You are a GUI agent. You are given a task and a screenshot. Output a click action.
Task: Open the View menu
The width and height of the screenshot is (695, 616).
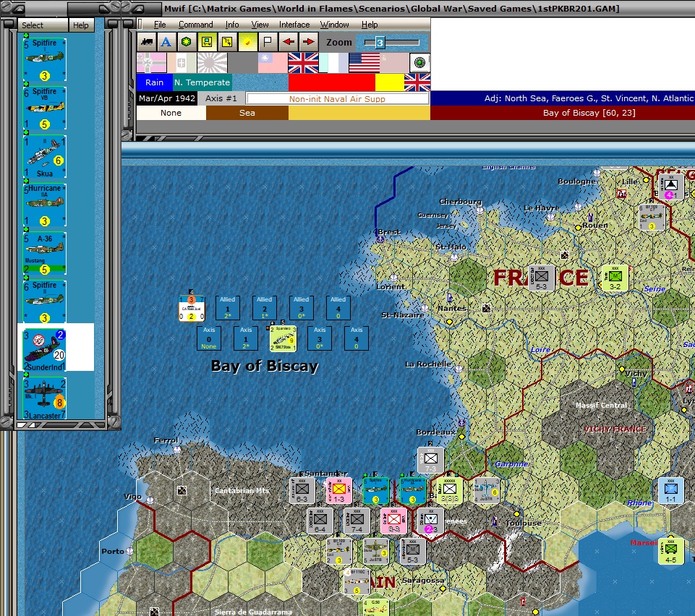point(260,25)
